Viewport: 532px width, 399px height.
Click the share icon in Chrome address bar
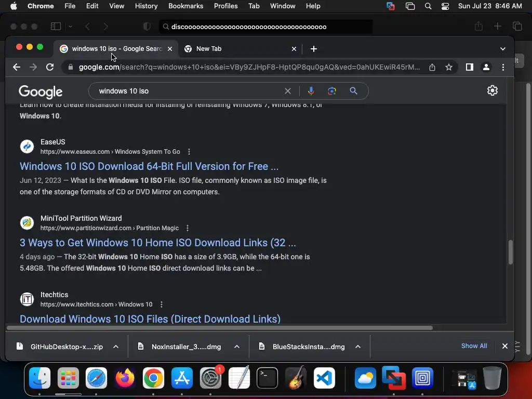point(432,67)
